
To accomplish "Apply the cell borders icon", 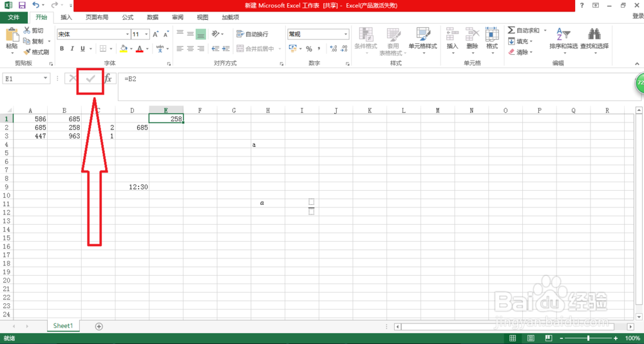I will point(102,48).
